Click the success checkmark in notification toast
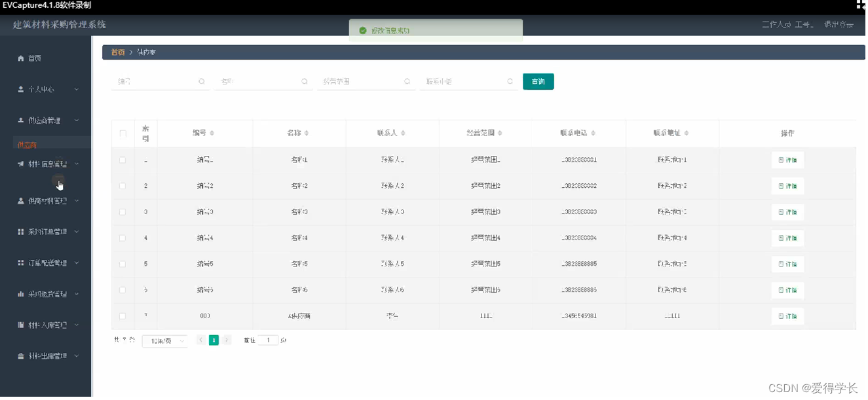Screen dimensions: 868x400 pos(362,31)
